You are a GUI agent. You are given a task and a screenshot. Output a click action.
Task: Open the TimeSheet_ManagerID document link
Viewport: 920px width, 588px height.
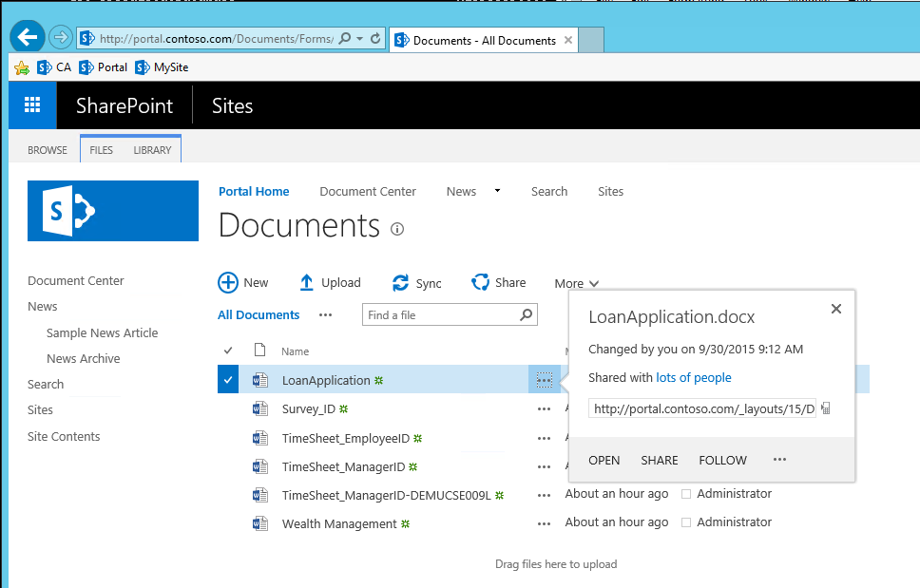343,467
